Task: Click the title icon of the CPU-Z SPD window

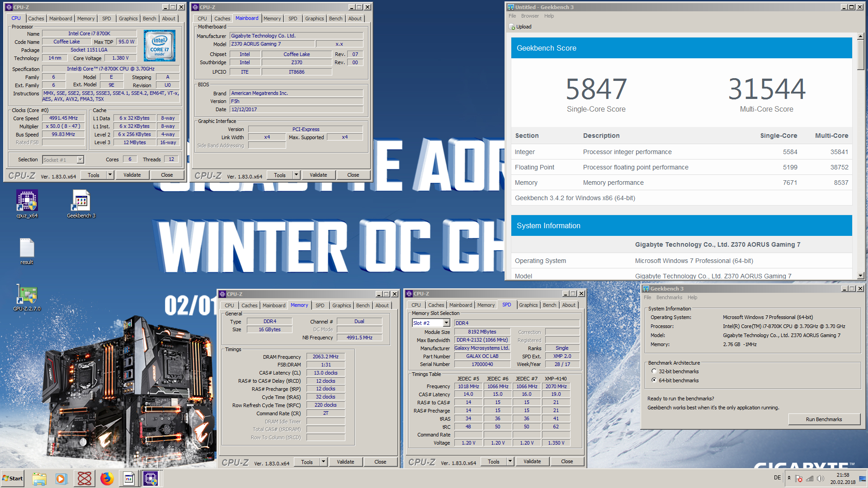Action: (x=409, y=294)
